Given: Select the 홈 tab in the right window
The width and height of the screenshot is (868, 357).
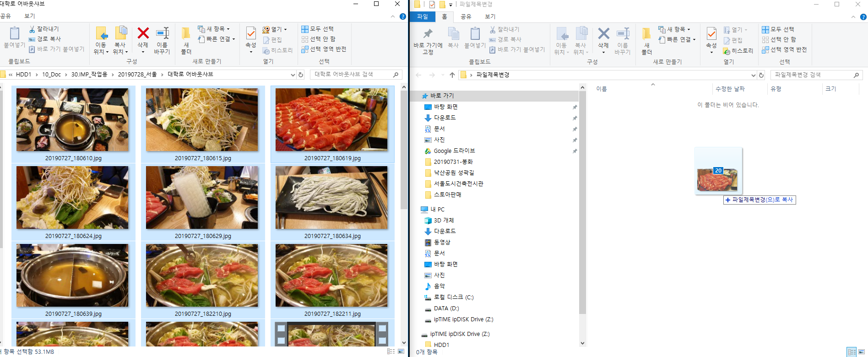Looking at the screenshot, I should [445, 17].
